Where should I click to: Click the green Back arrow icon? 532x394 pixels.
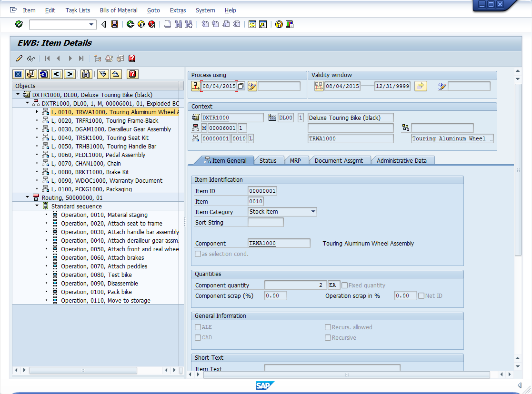[130, 24]
